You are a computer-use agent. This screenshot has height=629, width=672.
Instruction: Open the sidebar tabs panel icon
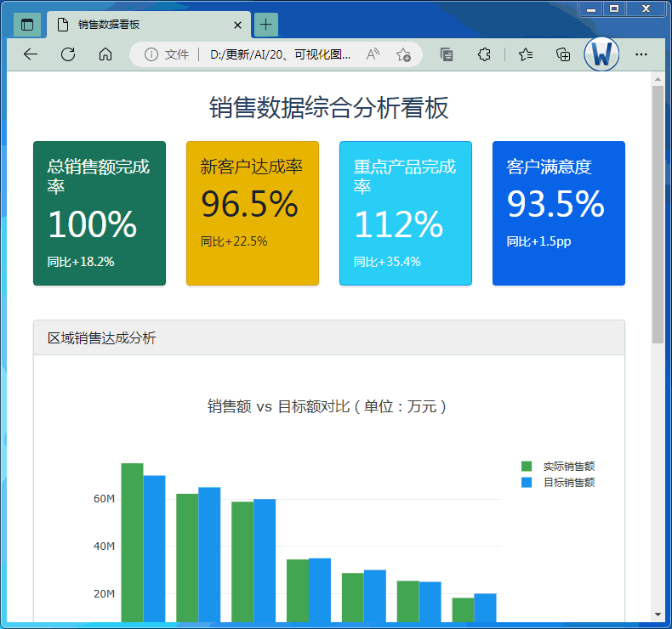(x=446, y=54)
